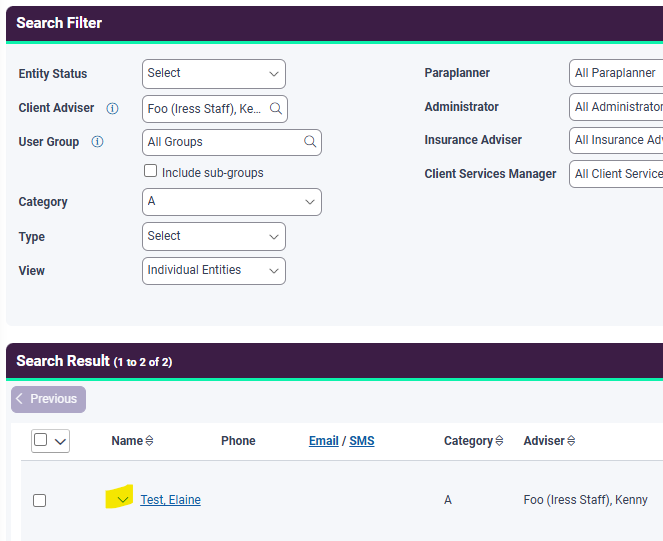
Task: Click the Previous page button
Action: pos(48,399)
